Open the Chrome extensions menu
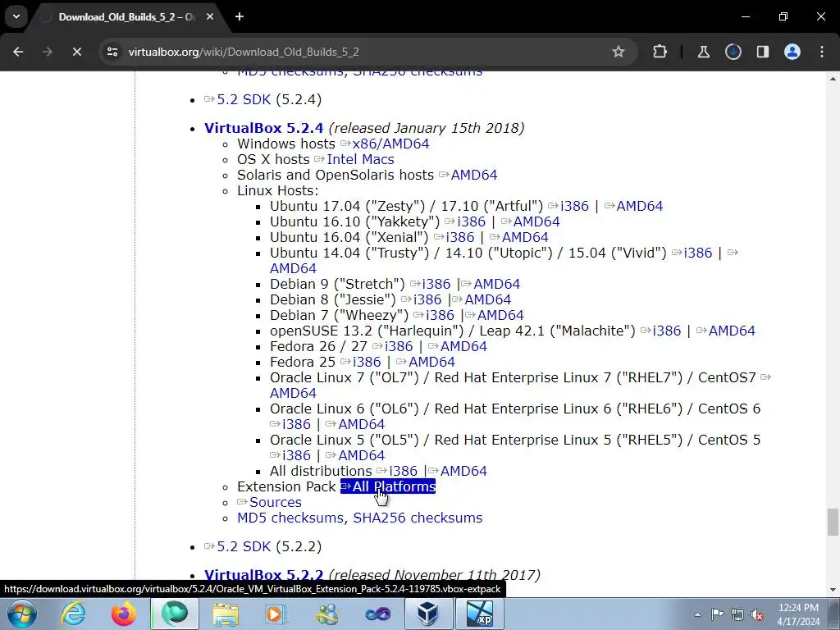 tap(660, 52)
